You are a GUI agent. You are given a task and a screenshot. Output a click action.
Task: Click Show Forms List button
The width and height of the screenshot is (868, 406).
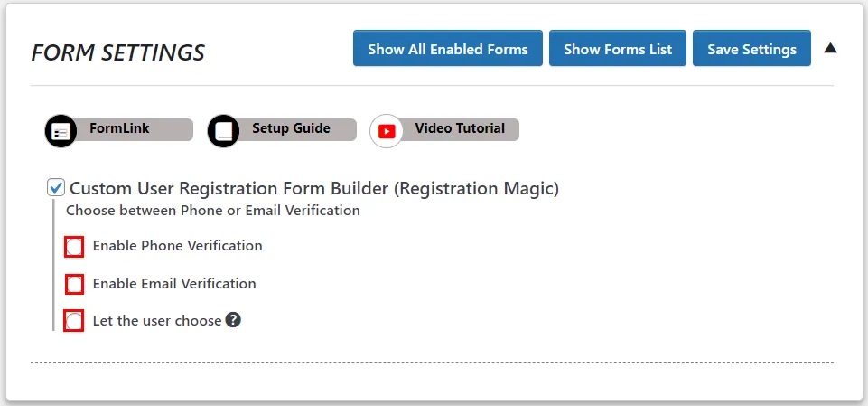[x=618, y=48]
